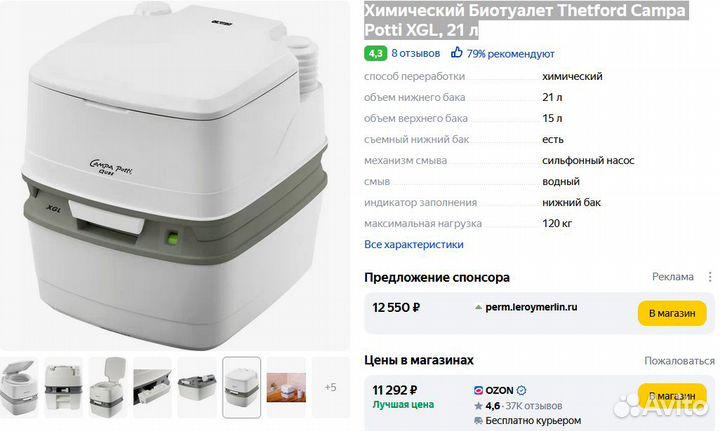
Task: Click the star rating icon under OZON
Action: pyautogui.click(x=478, y=406)
